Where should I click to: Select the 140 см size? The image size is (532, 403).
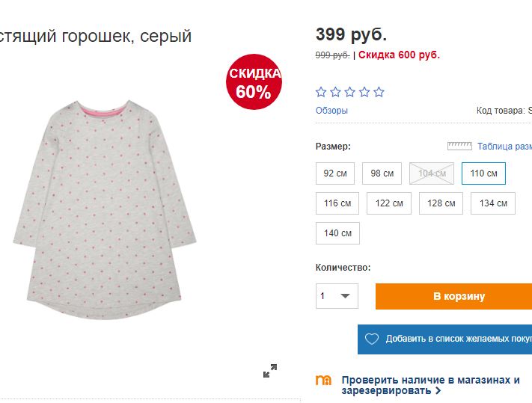[x=337, y=233]
